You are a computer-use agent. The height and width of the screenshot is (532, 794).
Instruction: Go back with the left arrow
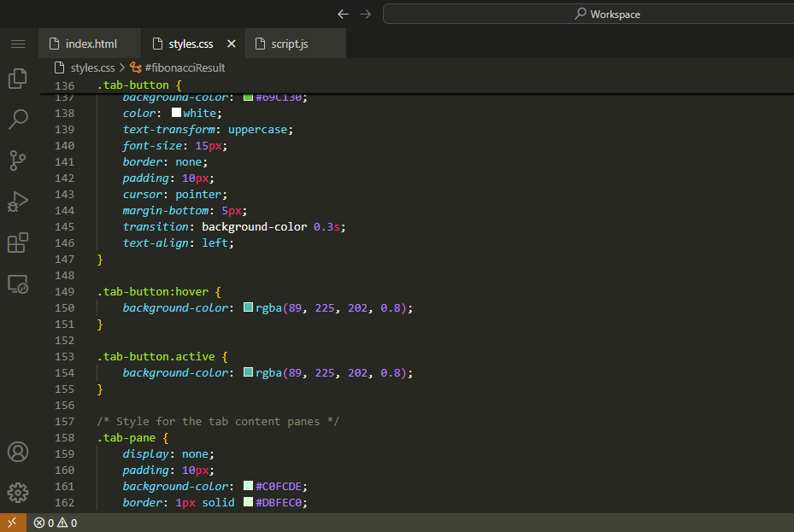tap(343, 14)
